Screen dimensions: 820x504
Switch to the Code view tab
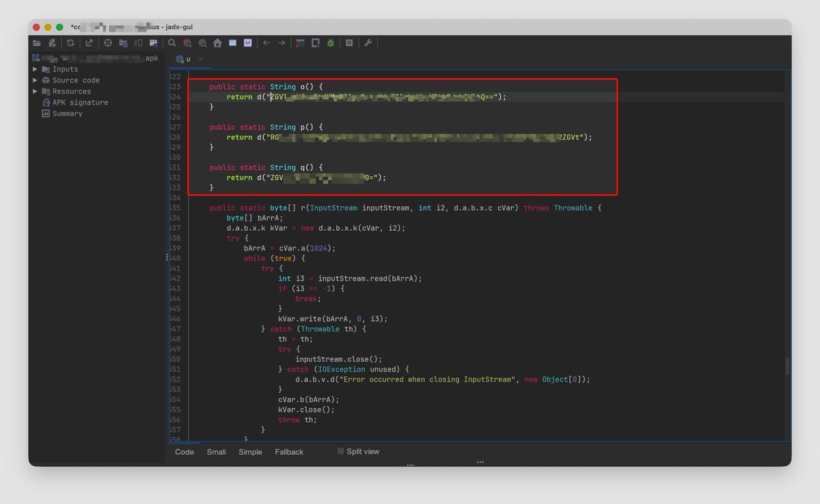184,452
